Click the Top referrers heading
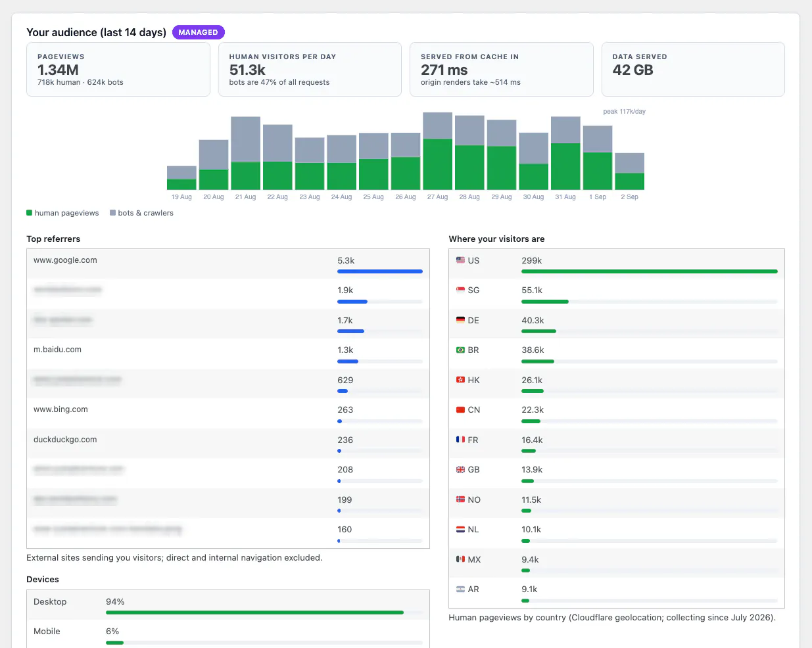812x648 pixels. click(53, 239)
